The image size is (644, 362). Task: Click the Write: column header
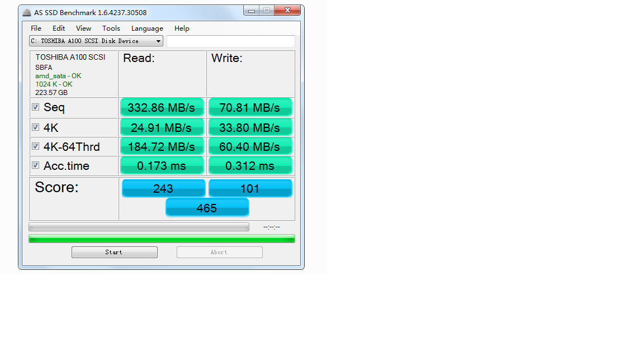227,58
